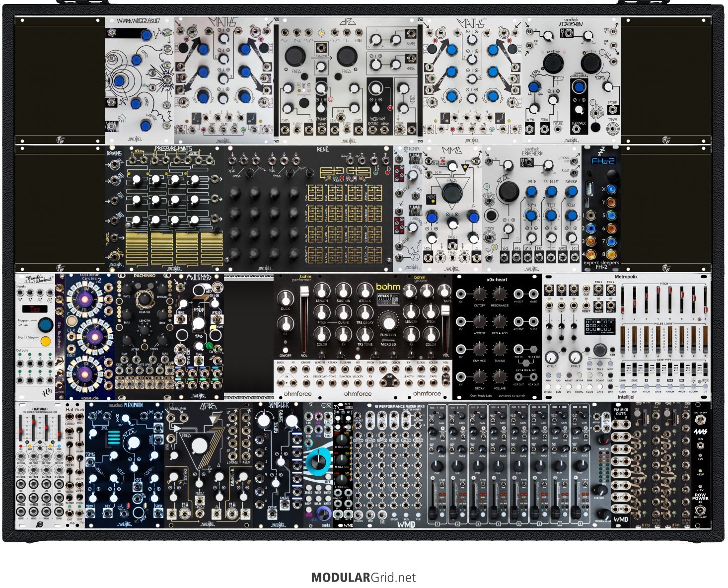Click the Pachinko RATE knob
Viewport: 728px width, 588px height.
point(126,288)
